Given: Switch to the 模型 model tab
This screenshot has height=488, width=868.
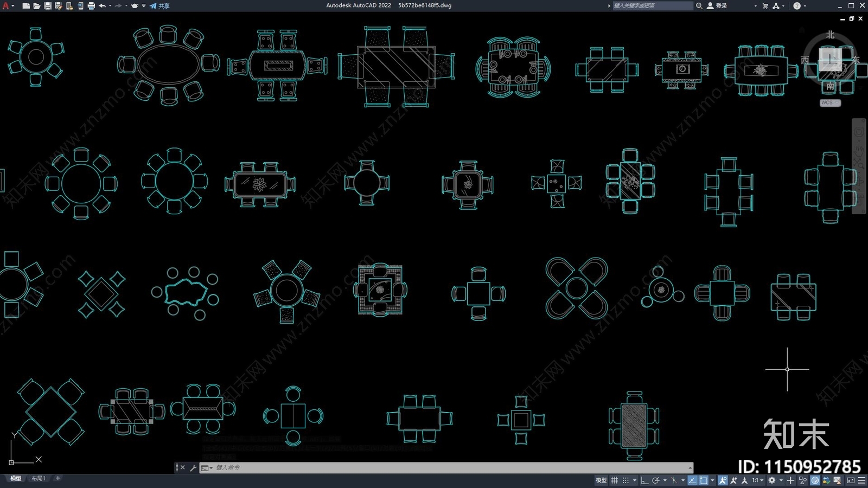Looking at the screenshot, I should pos(16,478).
